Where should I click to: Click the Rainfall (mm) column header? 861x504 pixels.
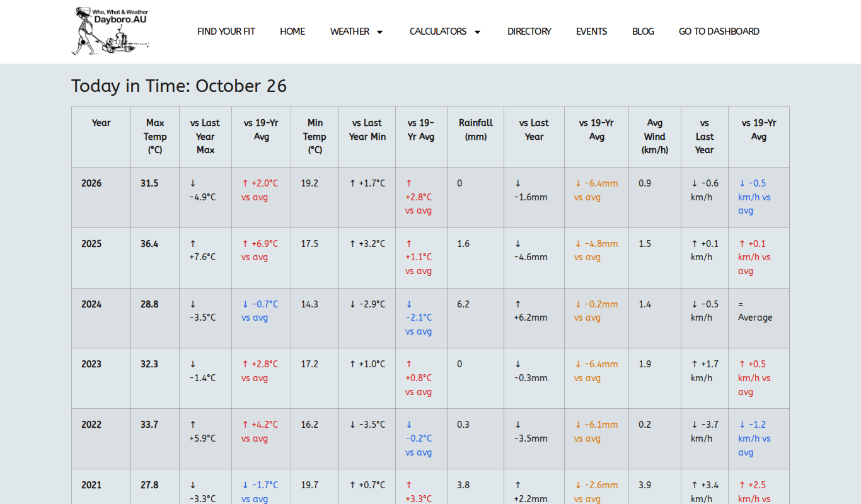coord(476,137)
